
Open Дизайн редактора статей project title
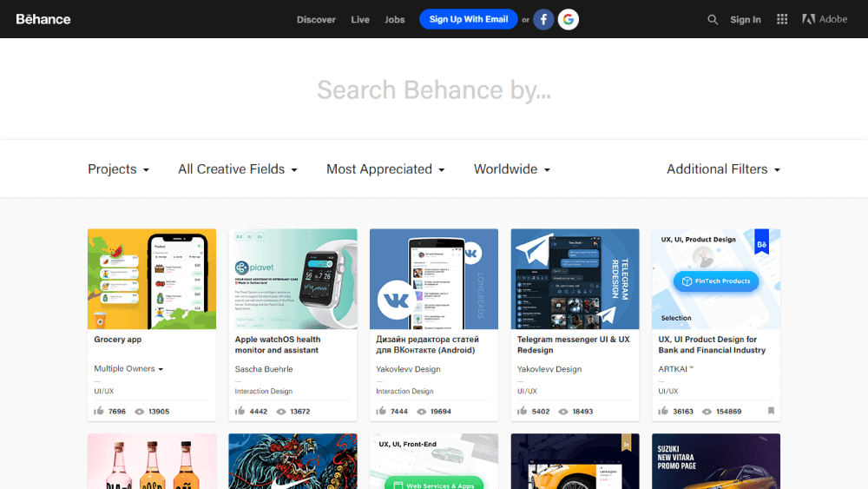click(x=427, y=345)
